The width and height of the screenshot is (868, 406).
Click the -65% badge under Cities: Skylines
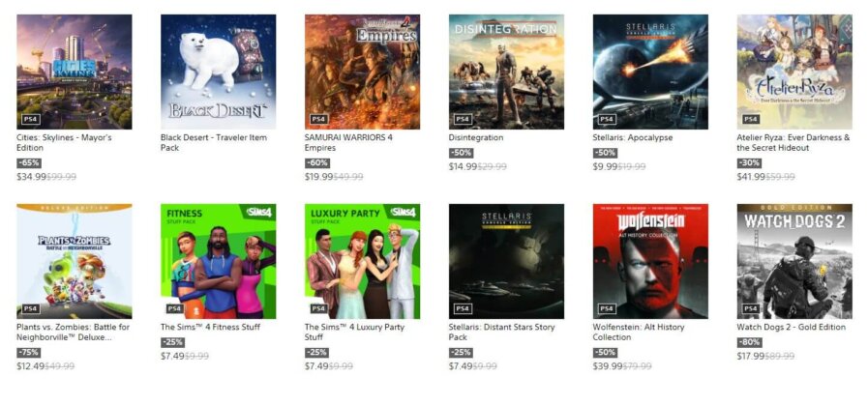29,163
